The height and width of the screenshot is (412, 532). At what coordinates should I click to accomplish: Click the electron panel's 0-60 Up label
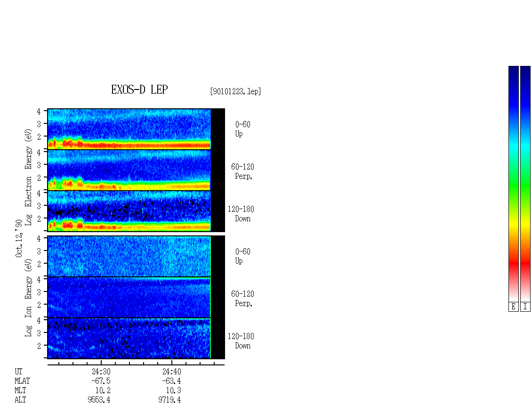242,129
